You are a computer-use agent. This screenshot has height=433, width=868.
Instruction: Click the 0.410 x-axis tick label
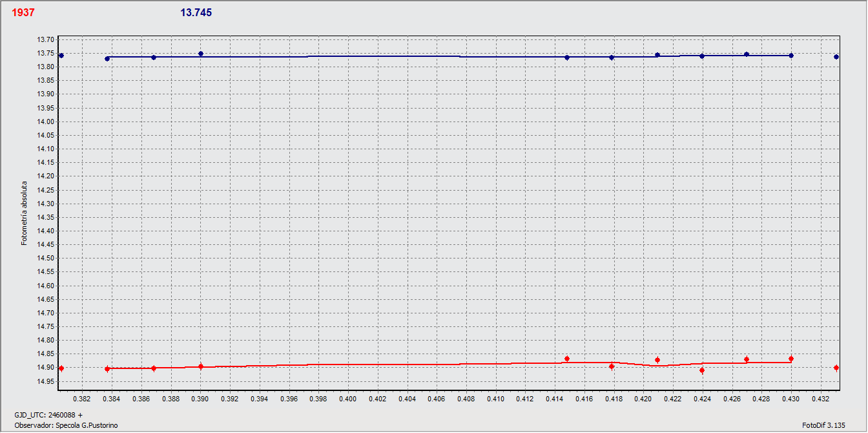pyautogui.click(x=495, y=399)
